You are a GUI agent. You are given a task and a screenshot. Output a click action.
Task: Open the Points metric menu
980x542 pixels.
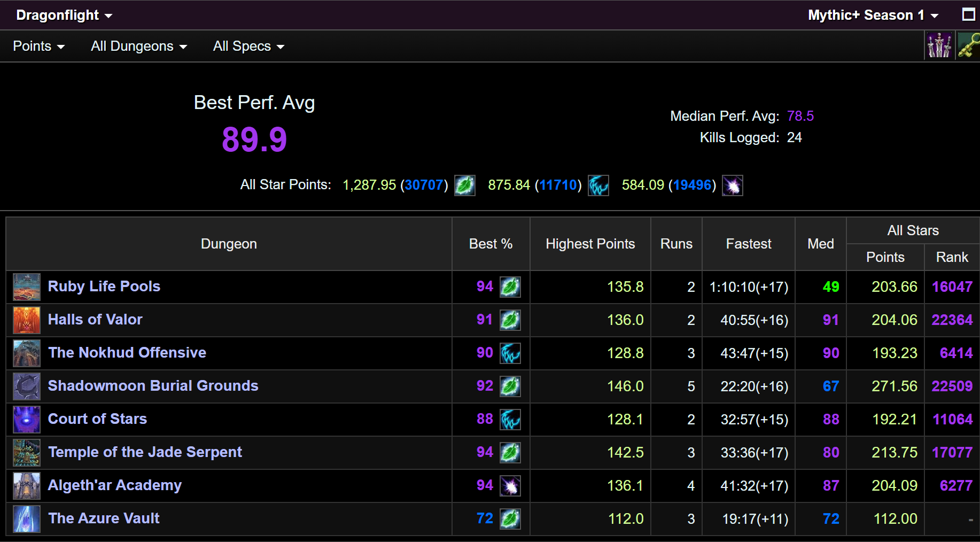38,46
